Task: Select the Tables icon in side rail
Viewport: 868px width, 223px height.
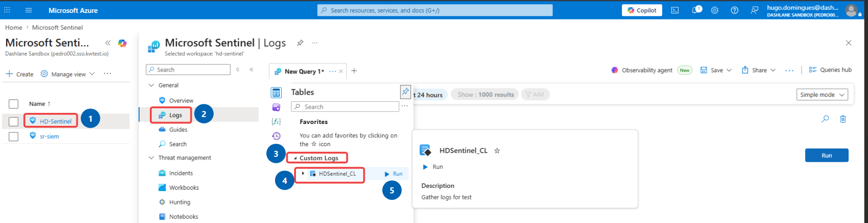Action: 276,93
